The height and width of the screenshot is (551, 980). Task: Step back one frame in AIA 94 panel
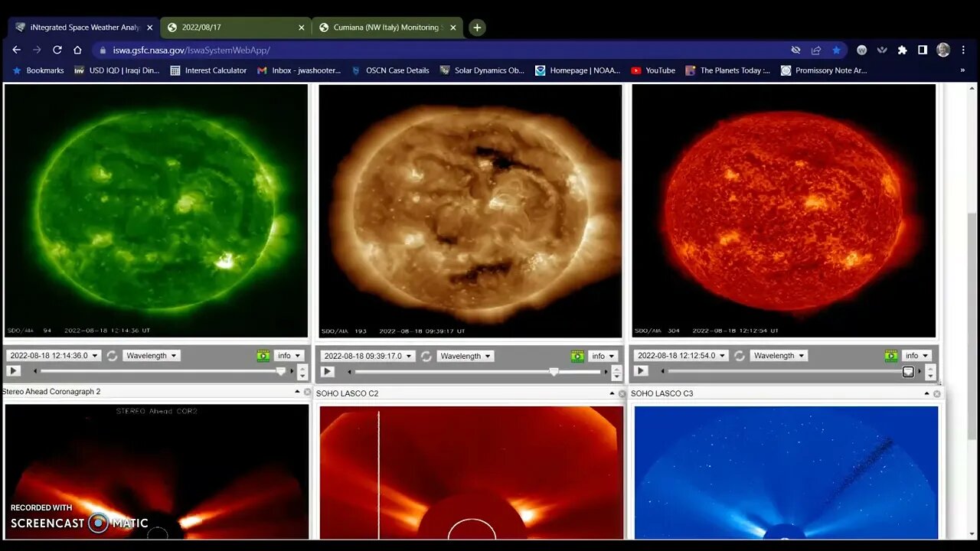point(34,371)
